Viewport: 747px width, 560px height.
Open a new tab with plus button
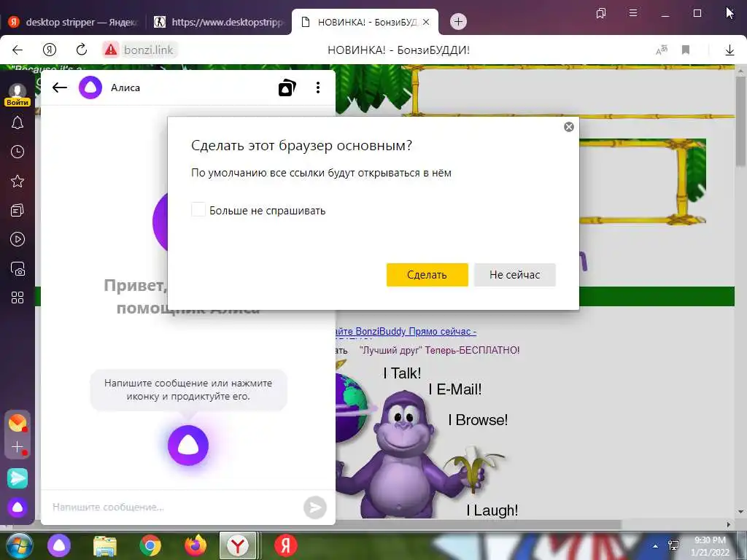(458, 21)
